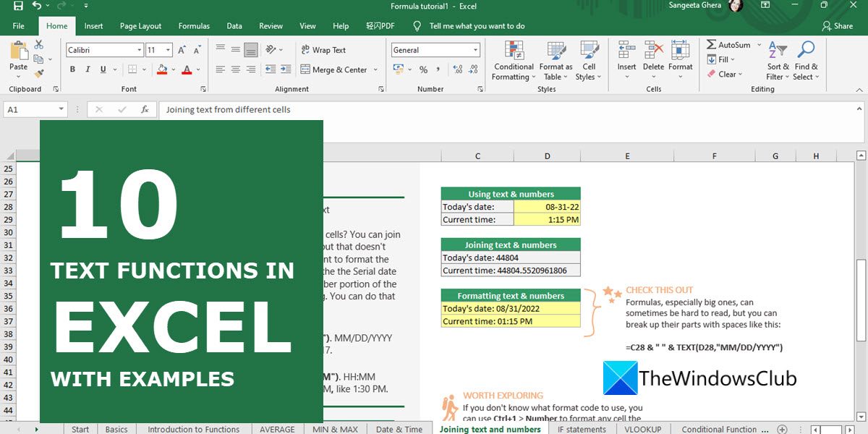The image size is (868, 434).
Task: Click the Insert Function (fx) icon
Action: (145, 109)
